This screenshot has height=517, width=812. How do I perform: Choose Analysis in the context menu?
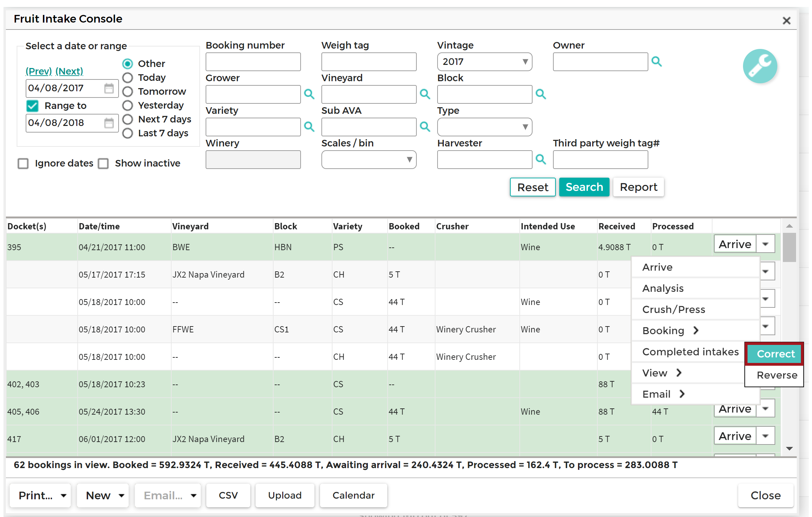(696, 288)
